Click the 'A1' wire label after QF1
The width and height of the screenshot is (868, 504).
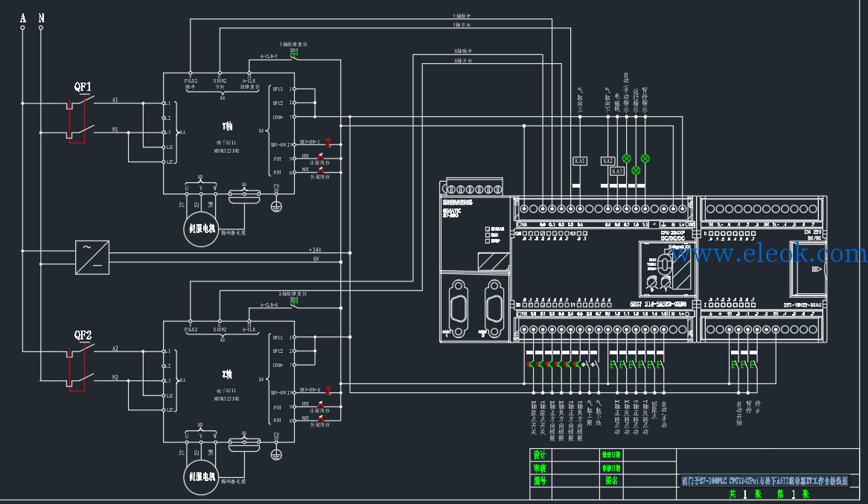[x=115, y=100]
